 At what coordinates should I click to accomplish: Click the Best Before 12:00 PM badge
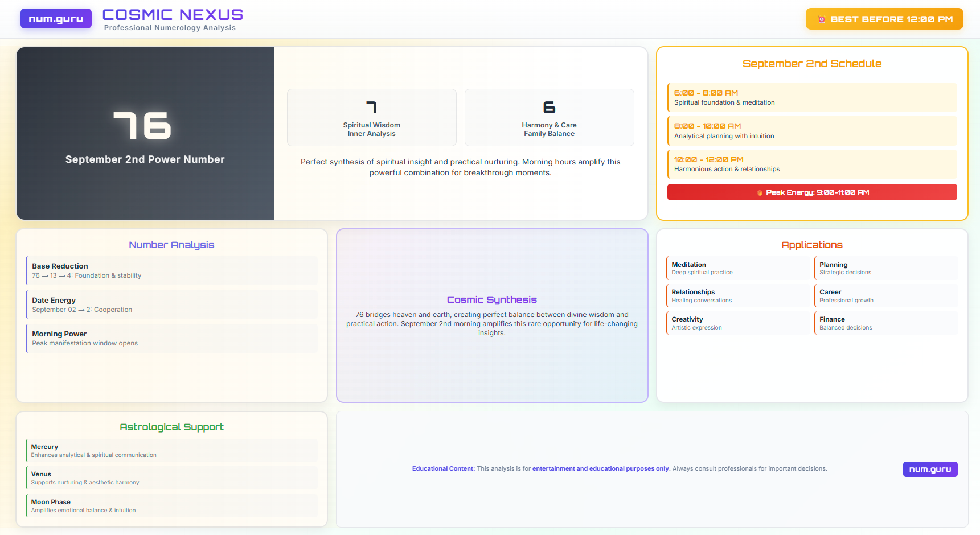pos(884,19)
